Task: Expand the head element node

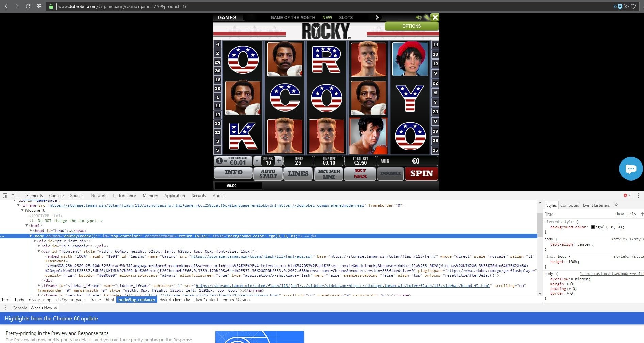Action: pyautogui.click(x=31, y=230)
